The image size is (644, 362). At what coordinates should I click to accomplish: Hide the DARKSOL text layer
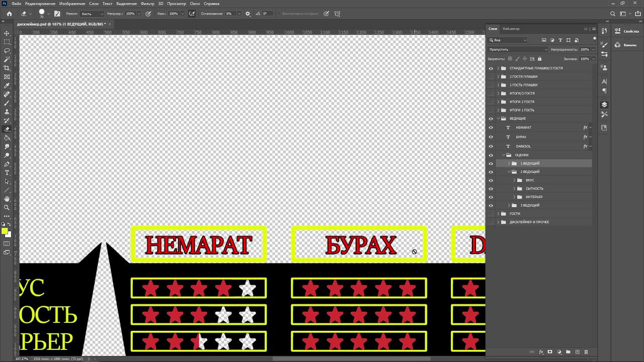[491, 146]
